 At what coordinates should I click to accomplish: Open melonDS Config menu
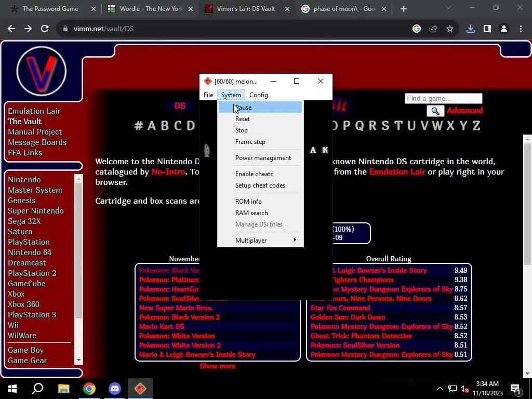click(x=259, y=95)
